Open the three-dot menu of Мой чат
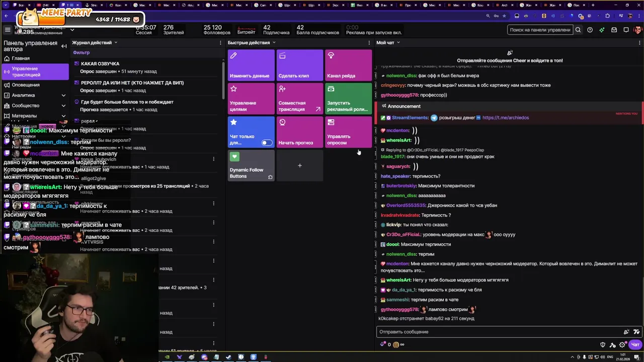 (640, 43)
